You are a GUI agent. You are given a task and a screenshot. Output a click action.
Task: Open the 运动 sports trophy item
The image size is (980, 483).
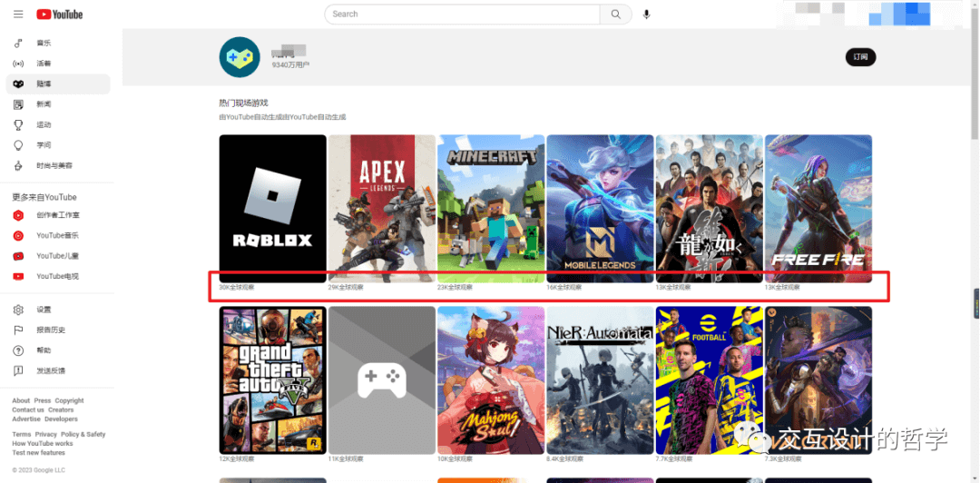point(57,125)
